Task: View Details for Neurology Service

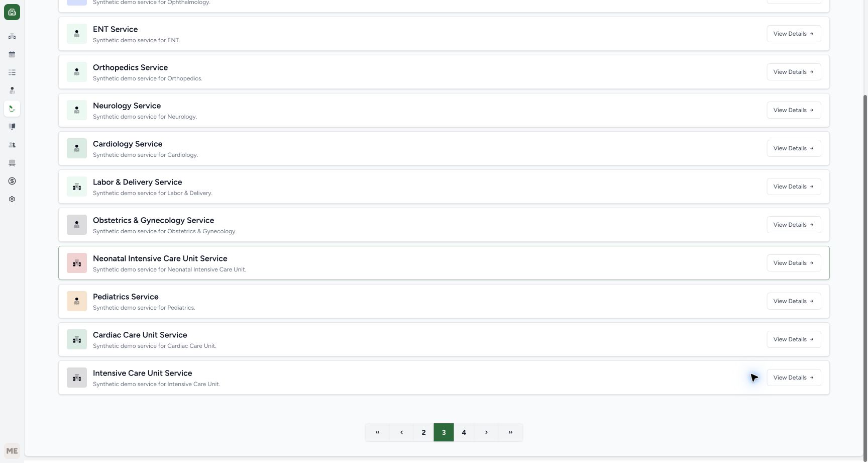Action: pyautogui.click(x=794, y=110)
